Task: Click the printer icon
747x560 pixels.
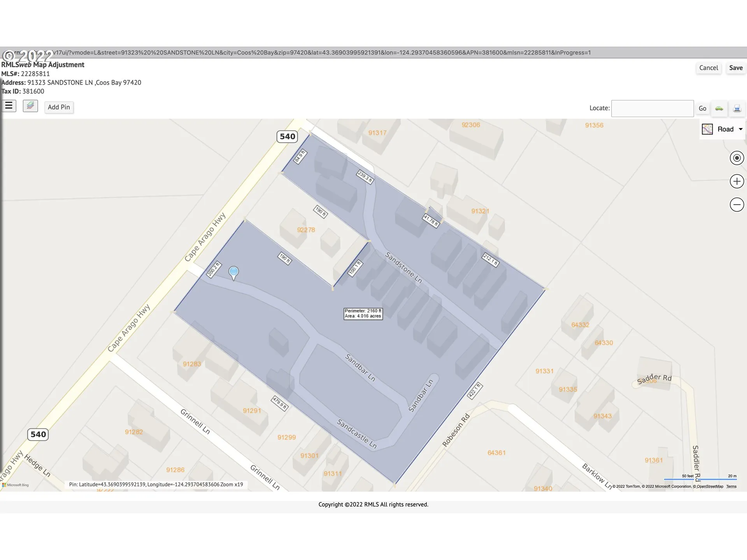Action: click(737, 108)
